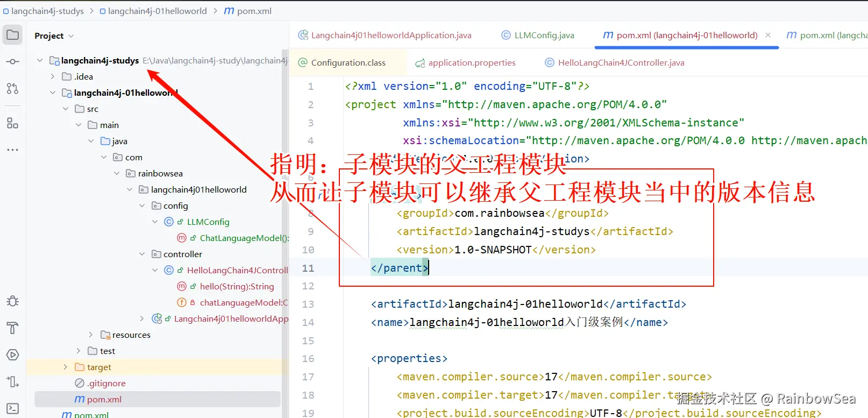Click the LLMConfig class icon in tree

click(168, 222)
